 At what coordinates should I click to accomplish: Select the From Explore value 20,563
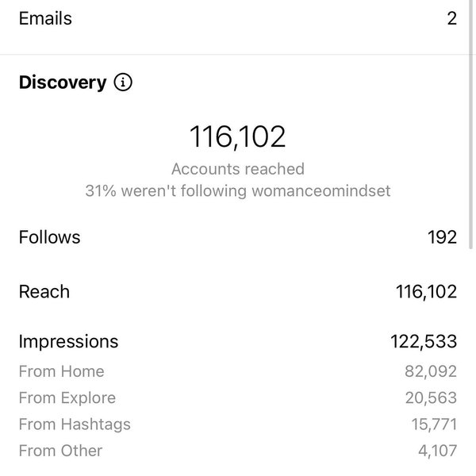429,398
